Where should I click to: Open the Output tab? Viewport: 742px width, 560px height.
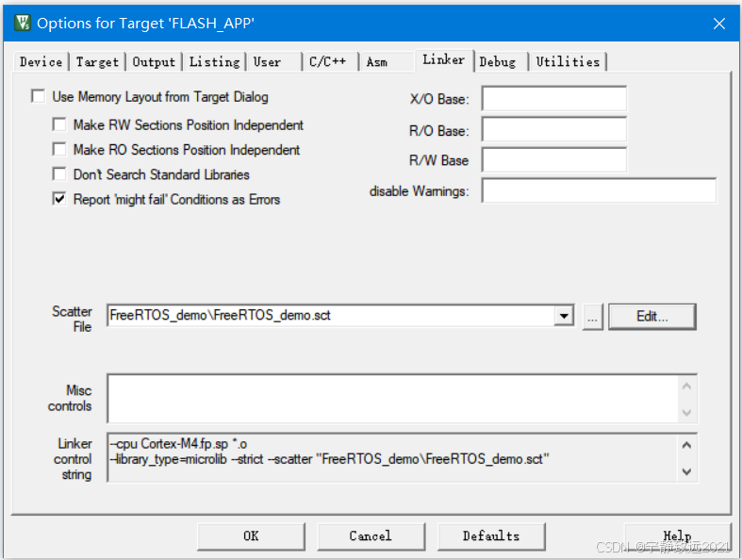pos(154,62)
